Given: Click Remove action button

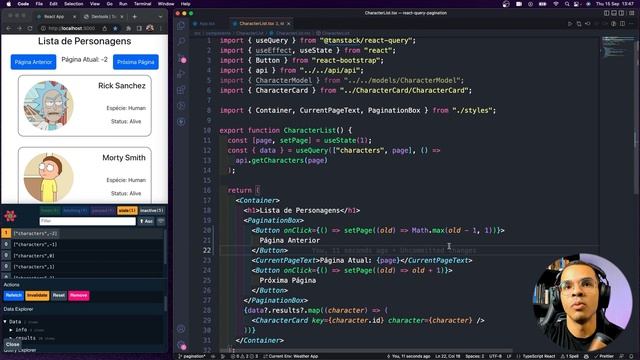Looking at the screenshot, I should (78, 296).
